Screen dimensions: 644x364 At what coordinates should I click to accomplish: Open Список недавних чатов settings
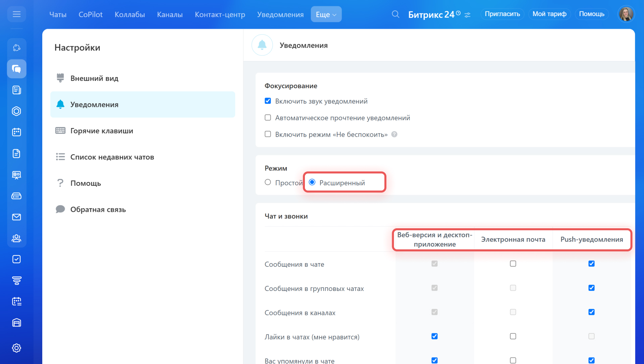[x=143, y=157]
